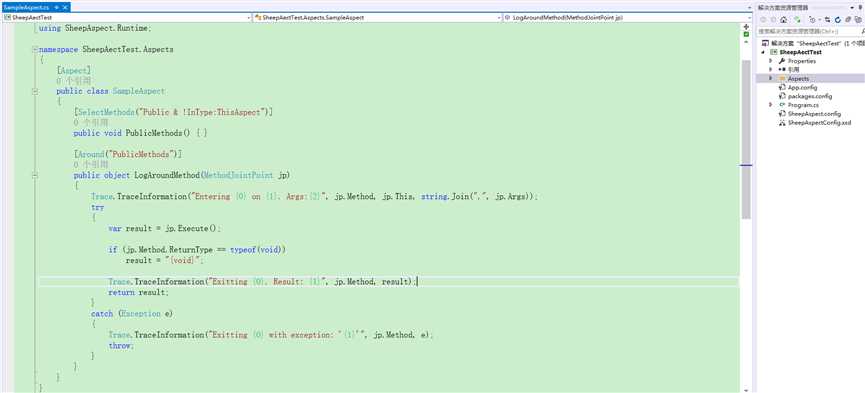
Task: Click the Home icon in Solution Explorer toolbar
Action: 783,19
